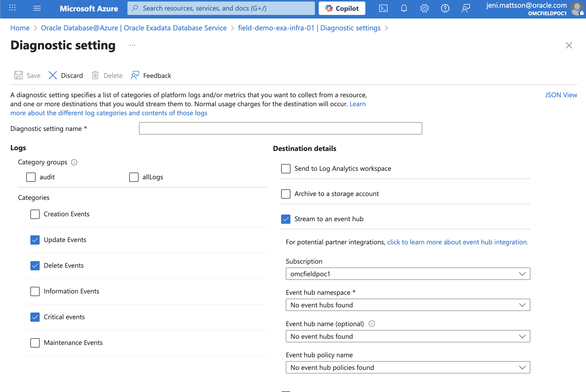Image resolution: width=586 pixels, height=392 pixels.
Task: Click the Event hub name info icon
Action: [x=372, y=324]
